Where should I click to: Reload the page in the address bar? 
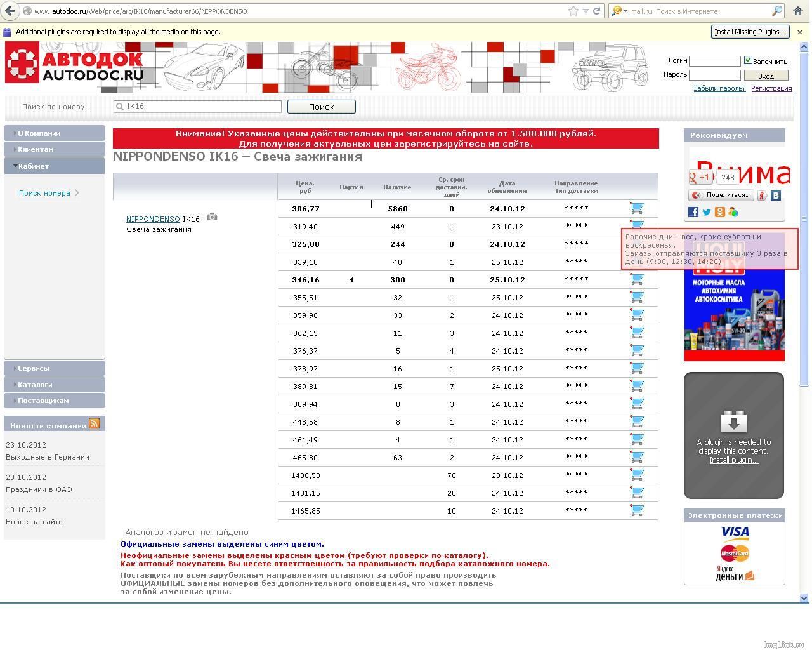[597, 11]
